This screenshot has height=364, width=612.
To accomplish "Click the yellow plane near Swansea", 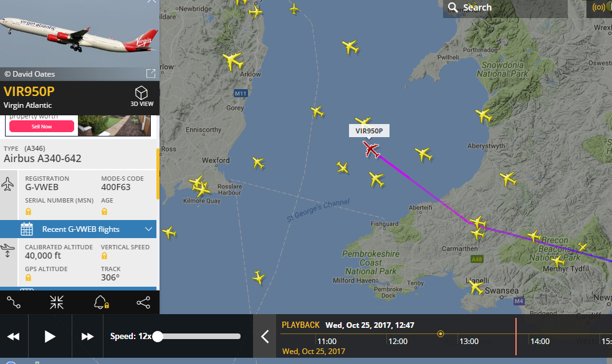I will 476,287.
